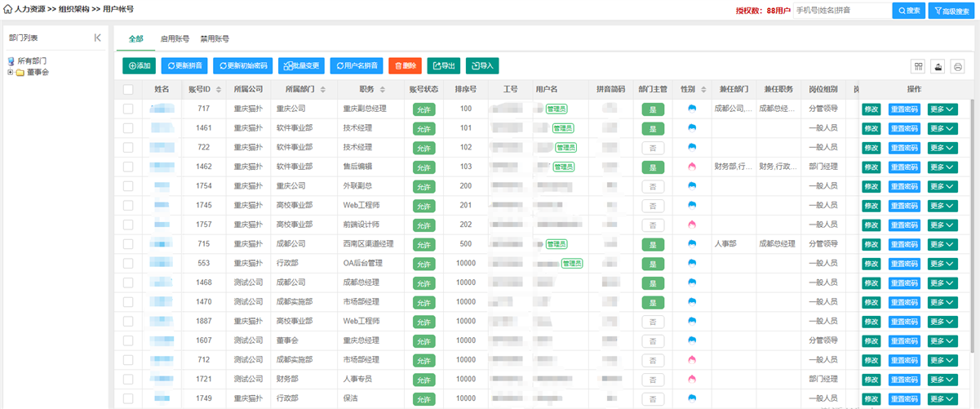Open 高级搜索 advanced filter
Screen dimensions: 980x409
(951, 11)
